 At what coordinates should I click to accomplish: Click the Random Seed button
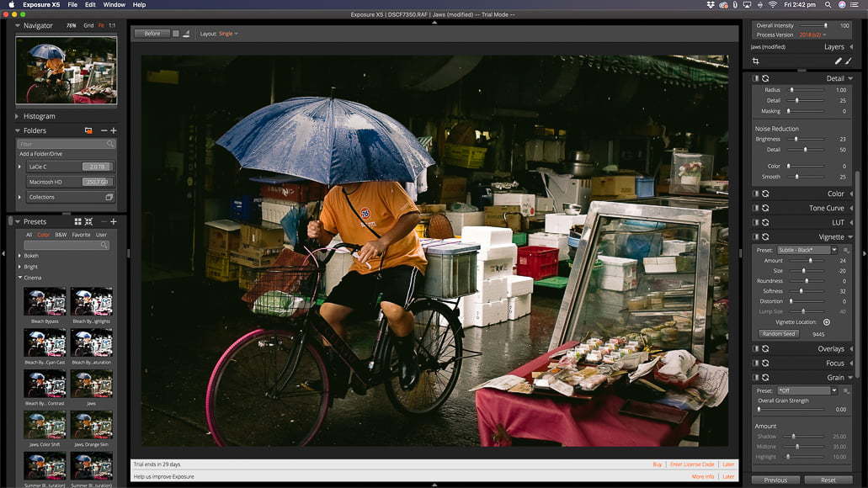[779, 334]
